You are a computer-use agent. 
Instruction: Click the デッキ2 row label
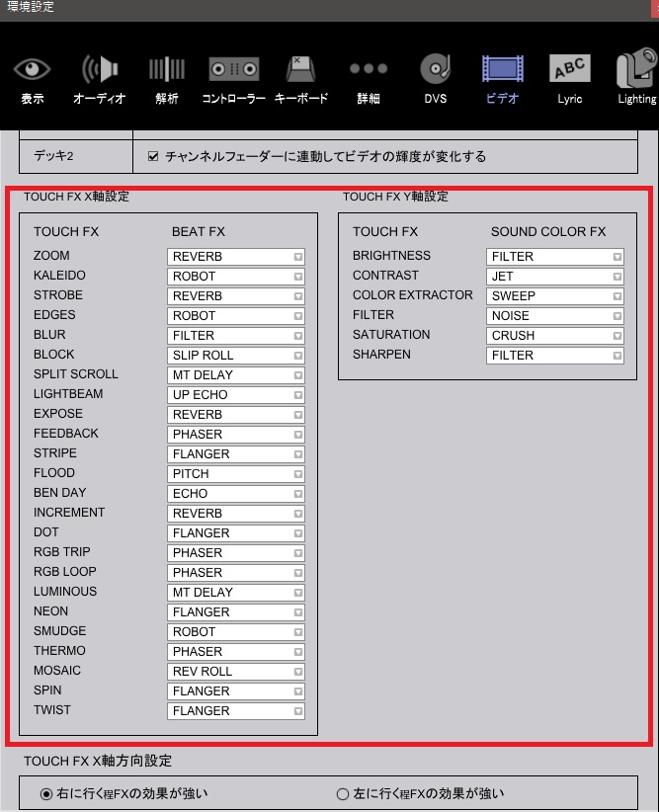53,156
